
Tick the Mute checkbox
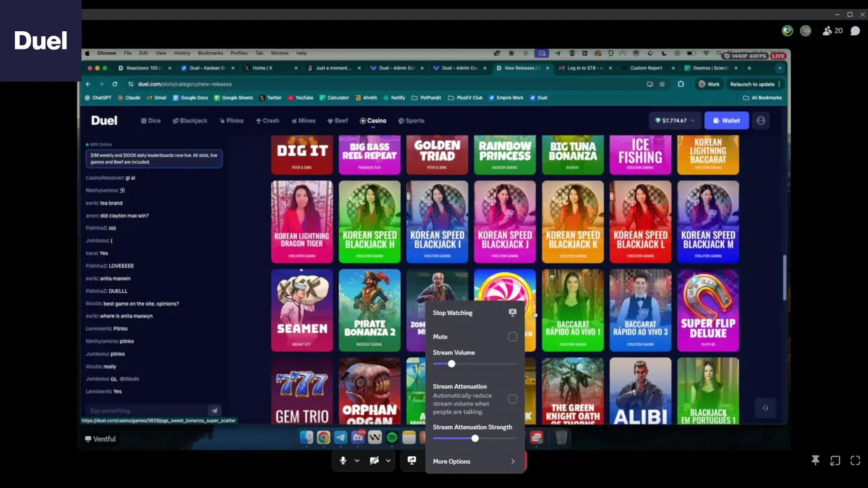pyautogui.click(x=513, y=337)
